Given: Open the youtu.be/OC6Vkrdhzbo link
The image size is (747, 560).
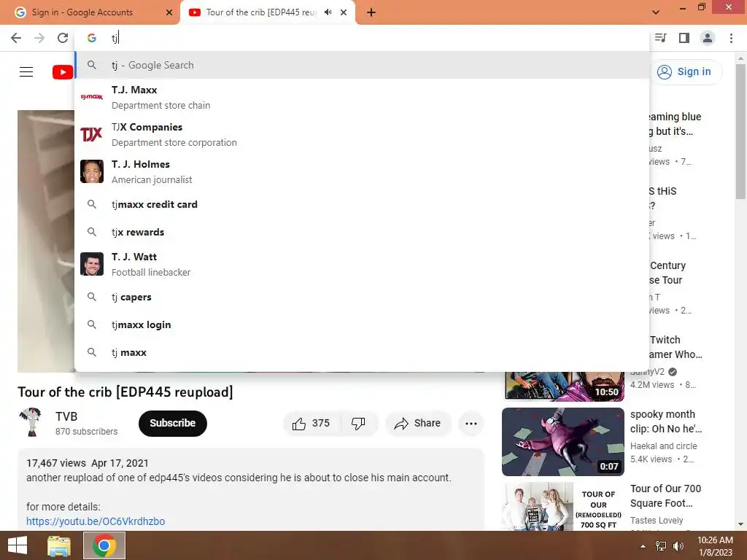Looking at the screenshot, I should (96, 521).
